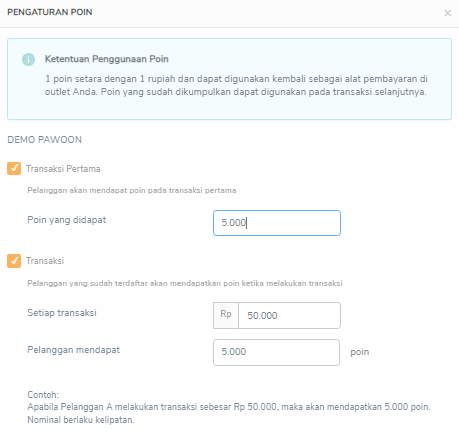459x440 pixels.
Task: Select the Setiap transaksi amount field
Action: [x=289, y=315]
